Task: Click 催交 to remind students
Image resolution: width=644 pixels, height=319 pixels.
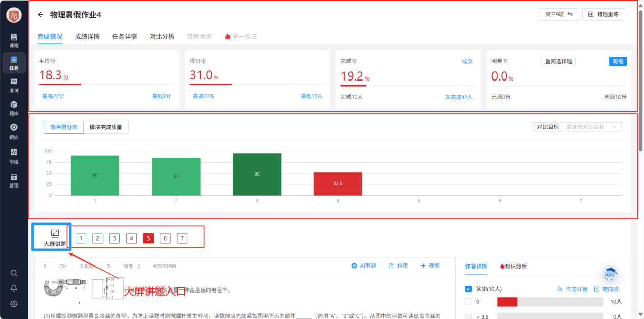Action: tap(467, 61)
